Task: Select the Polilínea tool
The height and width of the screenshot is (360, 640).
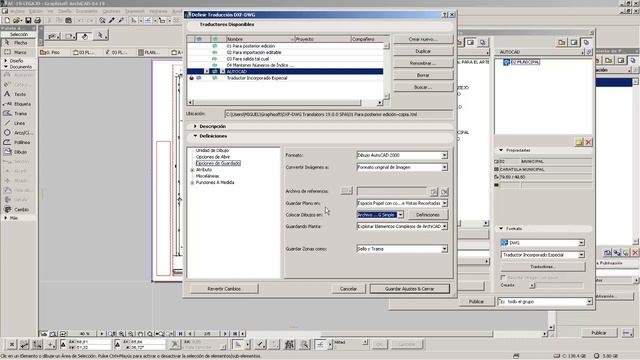Action: coord(19,142)
